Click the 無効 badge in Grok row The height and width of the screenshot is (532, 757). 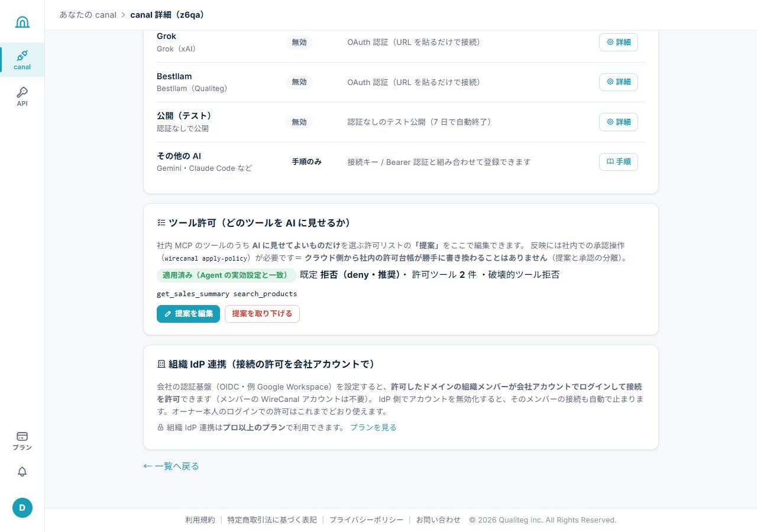[x=299, y=43]
